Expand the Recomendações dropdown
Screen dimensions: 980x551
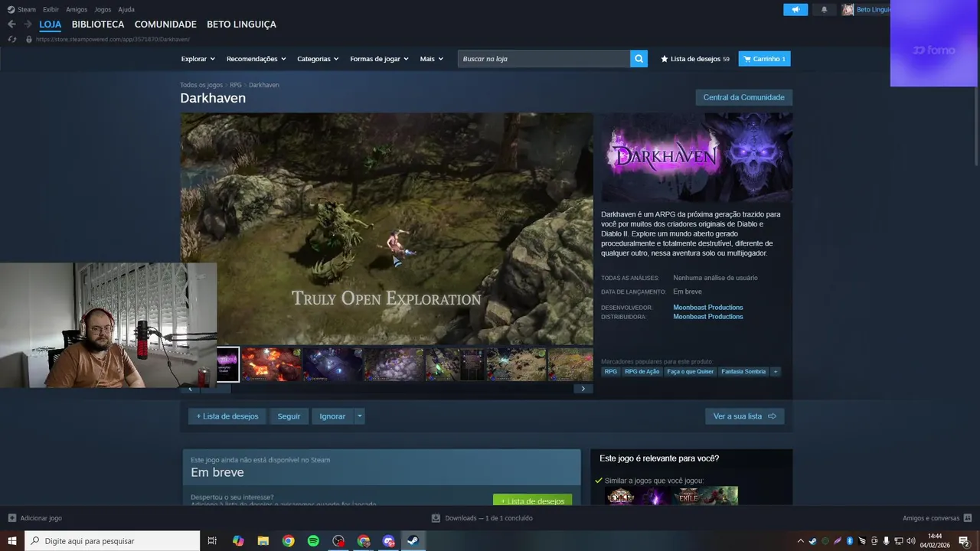(256, 59)
